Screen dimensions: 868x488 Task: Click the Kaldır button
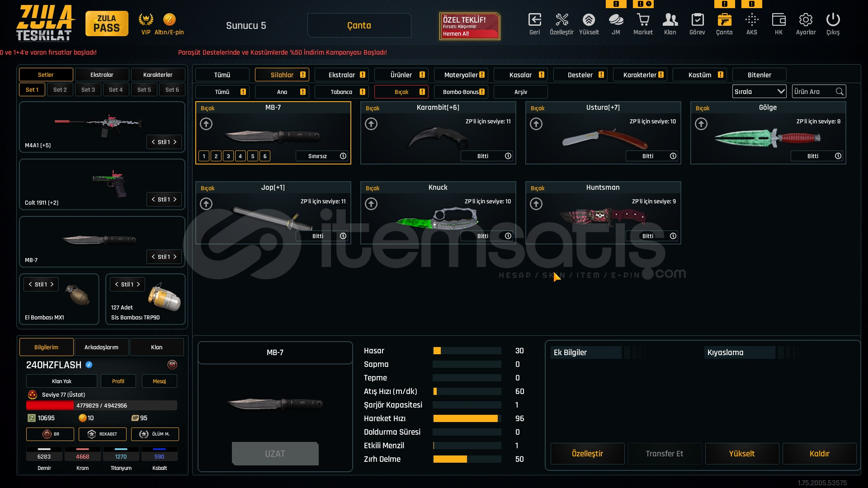tap(819, 454)
